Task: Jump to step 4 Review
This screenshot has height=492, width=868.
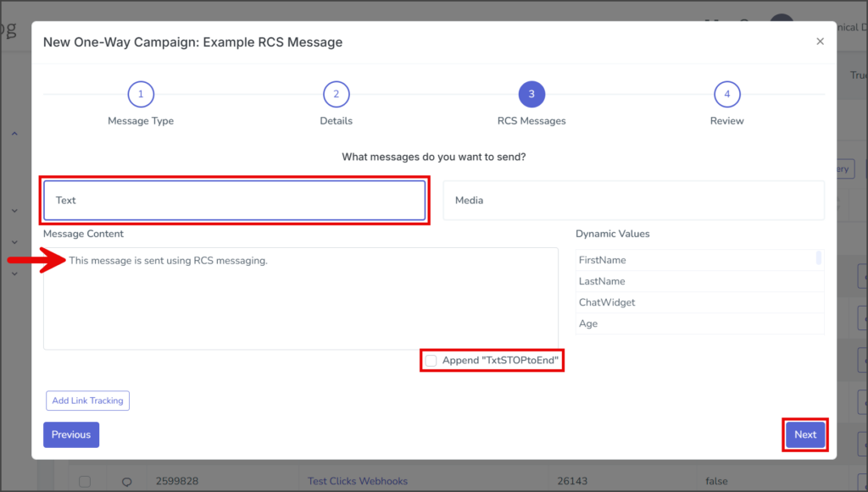Action: coord(726,94)
